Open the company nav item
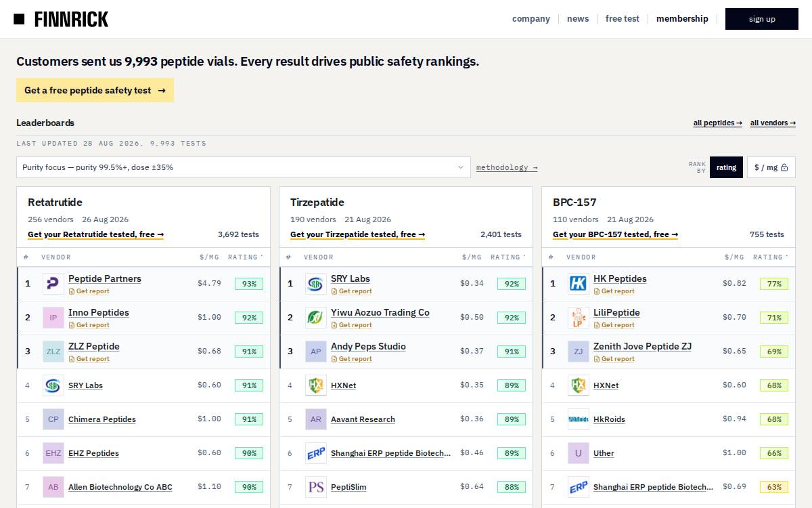Image resolution: width=812 pixels, height=508 pixels. [x=531, y=19]
